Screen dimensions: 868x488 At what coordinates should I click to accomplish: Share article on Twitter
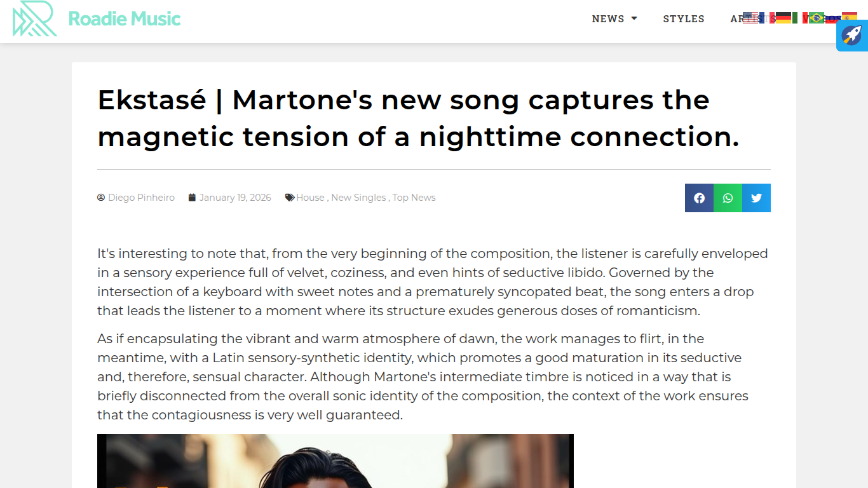[x=756, y=198]
